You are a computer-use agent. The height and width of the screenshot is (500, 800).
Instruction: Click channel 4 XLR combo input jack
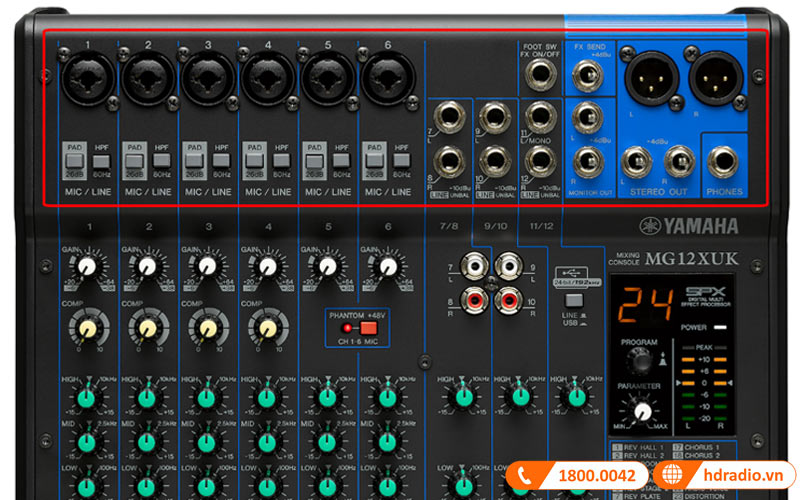268,78
